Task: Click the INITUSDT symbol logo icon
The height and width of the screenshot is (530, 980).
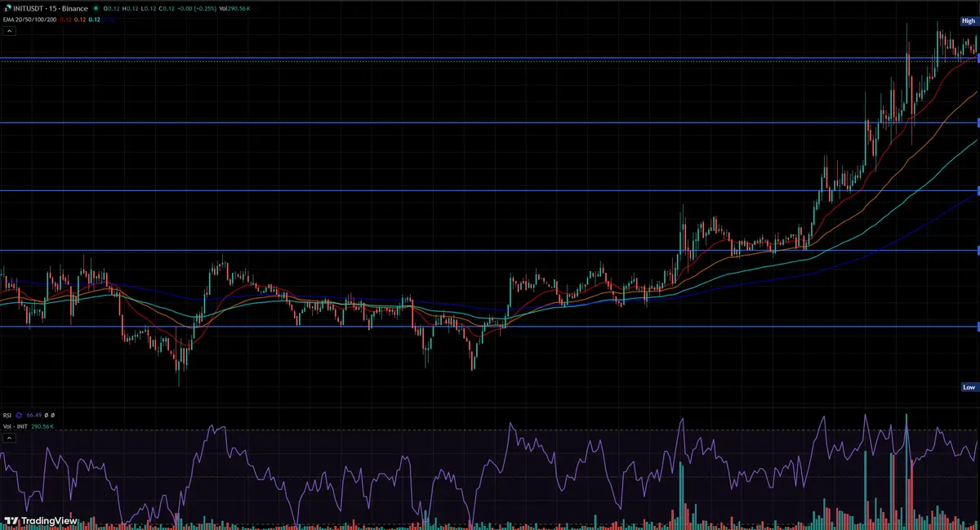Action: click(x=7, y=8)
